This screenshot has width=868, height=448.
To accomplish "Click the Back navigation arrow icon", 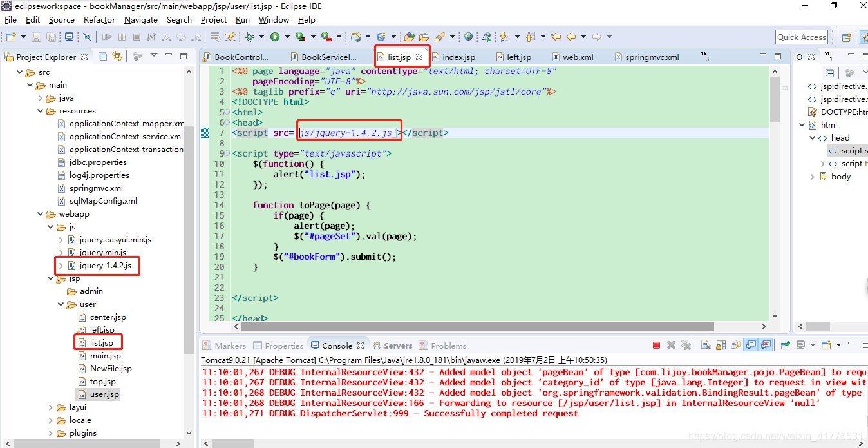I will coord(571,37).
